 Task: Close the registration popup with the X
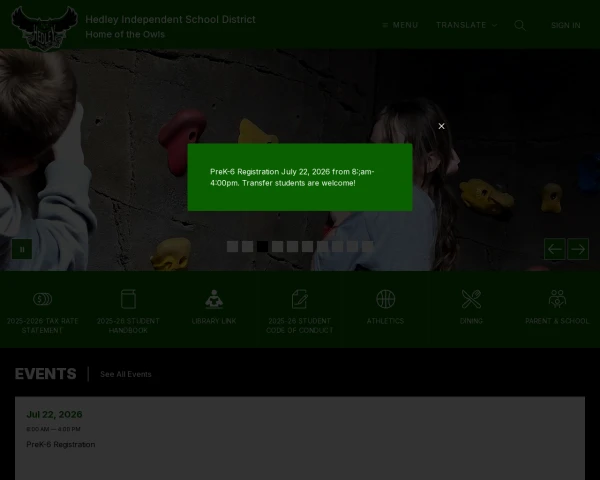pos(441,126)
